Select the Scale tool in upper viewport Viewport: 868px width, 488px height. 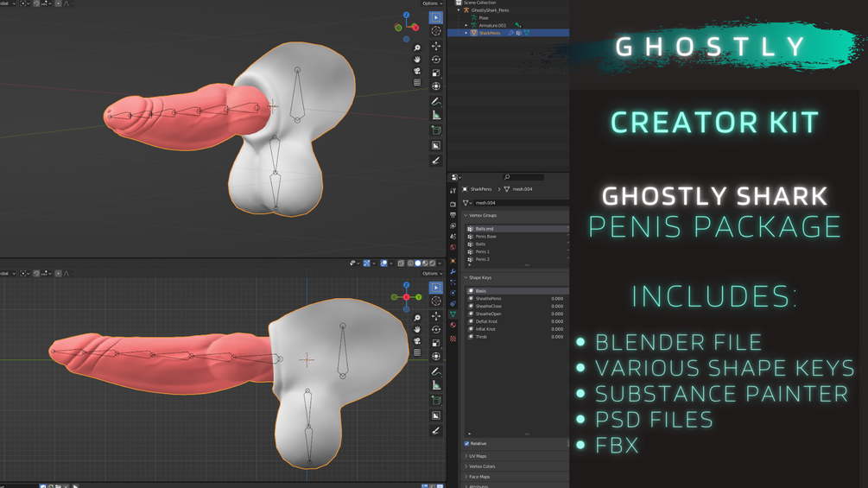pos(436,73)
